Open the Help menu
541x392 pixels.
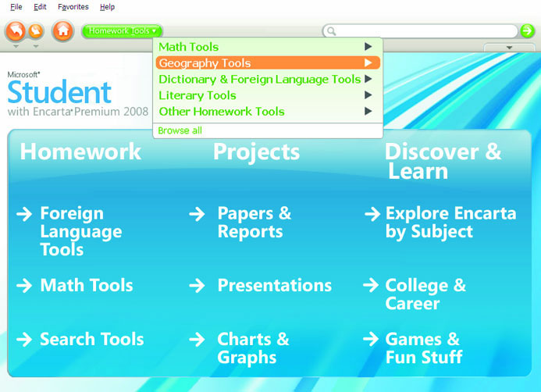107,7
